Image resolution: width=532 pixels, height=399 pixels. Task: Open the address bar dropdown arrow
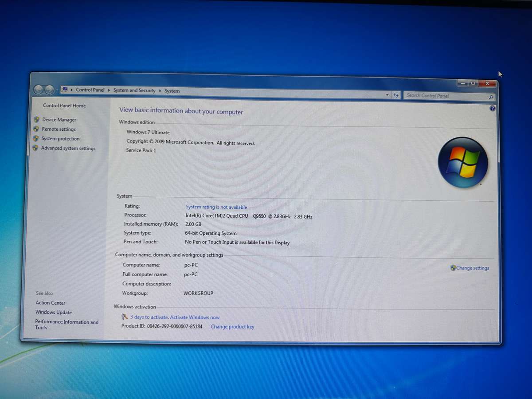387,95
